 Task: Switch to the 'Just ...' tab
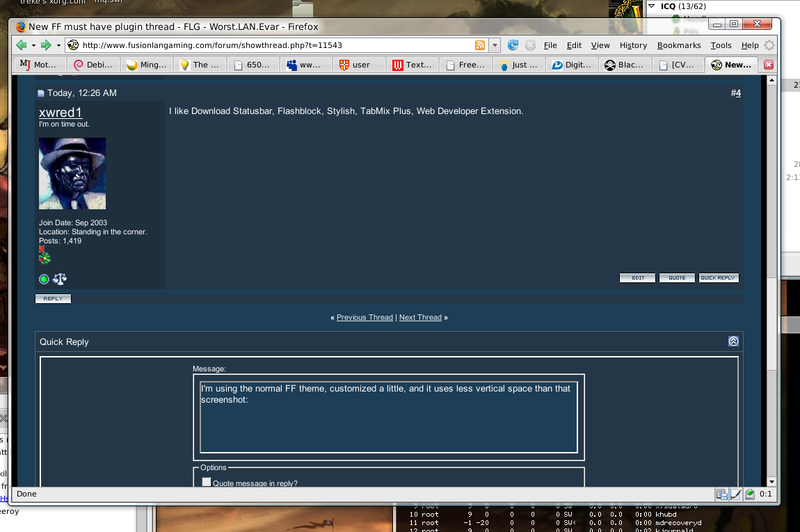pyautogui.click(x=518, y=65)
